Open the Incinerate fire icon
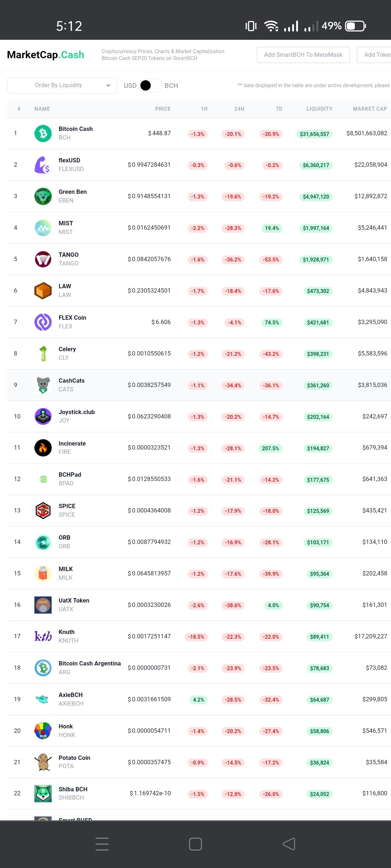Viewport: 391px width, 868px height. click(43, 448)
